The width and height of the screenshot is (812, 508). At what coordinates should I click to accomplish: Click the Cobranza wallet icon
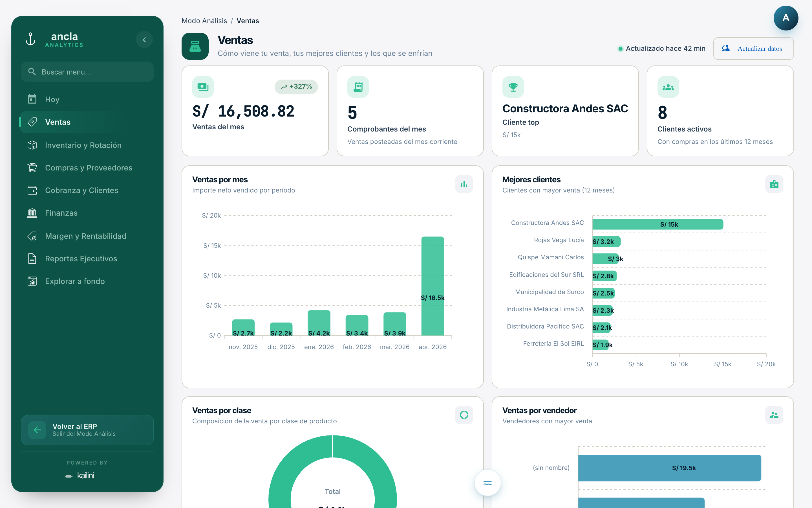coord(32,190)
